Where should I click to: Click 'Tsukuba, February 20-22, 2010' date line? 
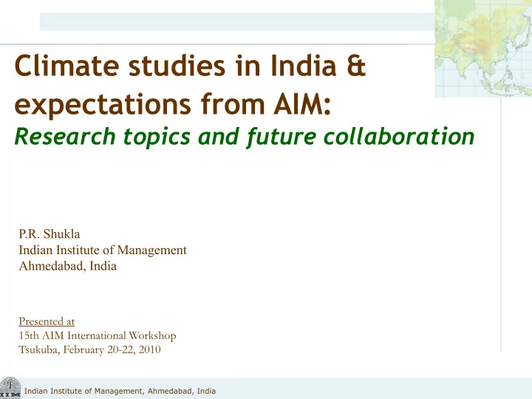(x=89, y=349)
